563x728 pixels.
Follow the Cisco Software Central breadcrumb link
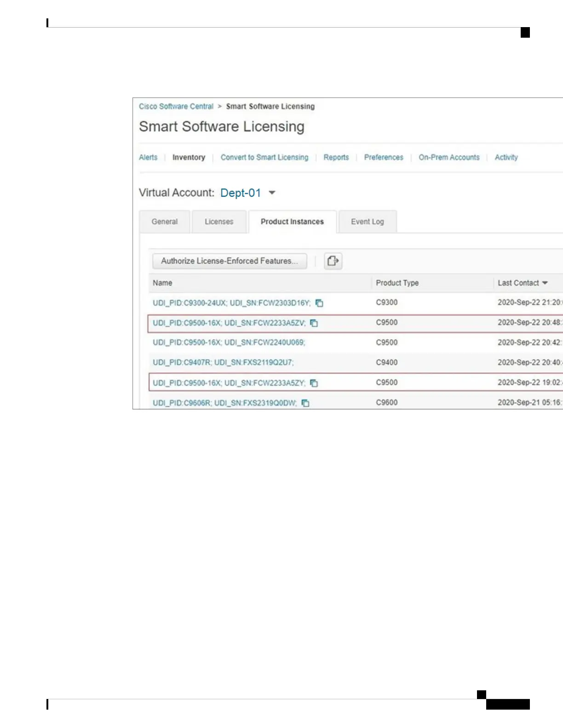point(176,106)
